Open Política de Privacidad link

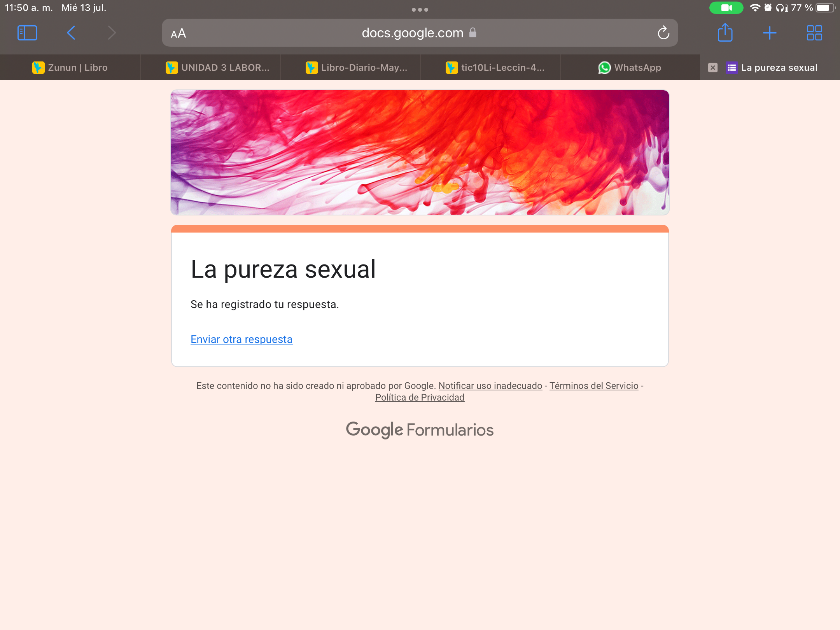click(x=420, y=397)
